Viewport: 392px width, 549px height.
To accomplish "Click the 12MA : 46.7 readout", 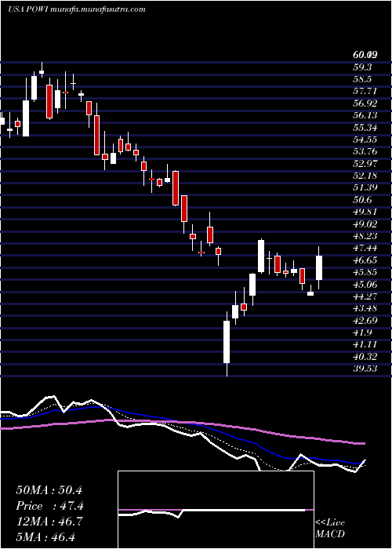I will click(x=49, y=522).
